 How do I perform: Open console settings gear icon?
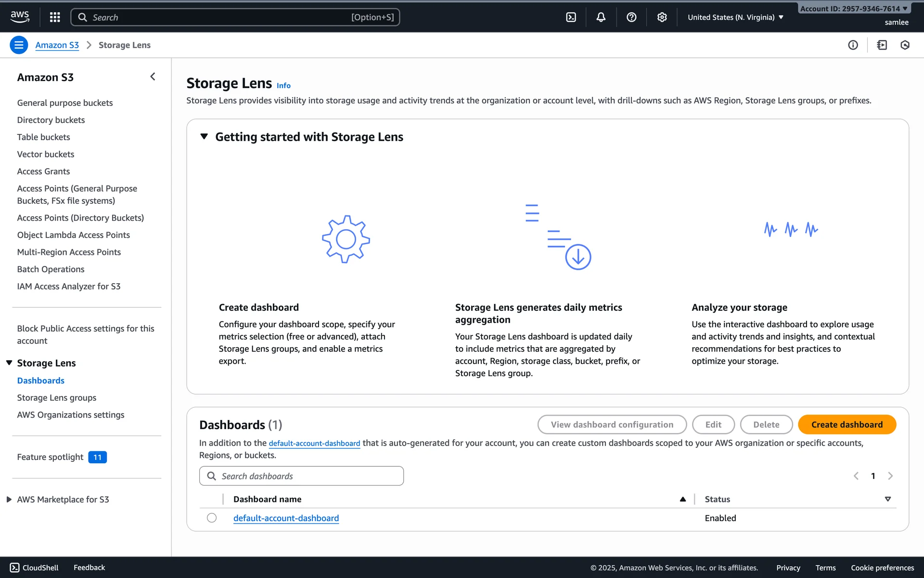(662, 17)
